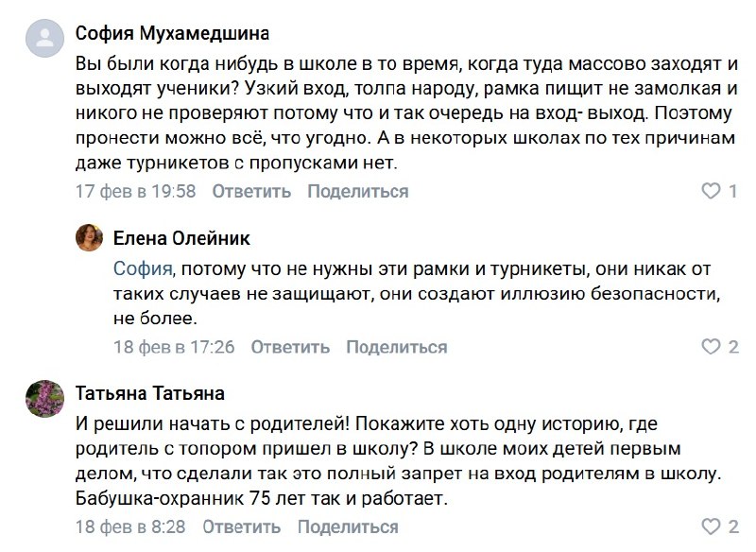Image resolution: width=756 pixels, height=552 pixels.
Task: Open the profile name Татьяна Татьяна
Action: [x=150, y=392]
